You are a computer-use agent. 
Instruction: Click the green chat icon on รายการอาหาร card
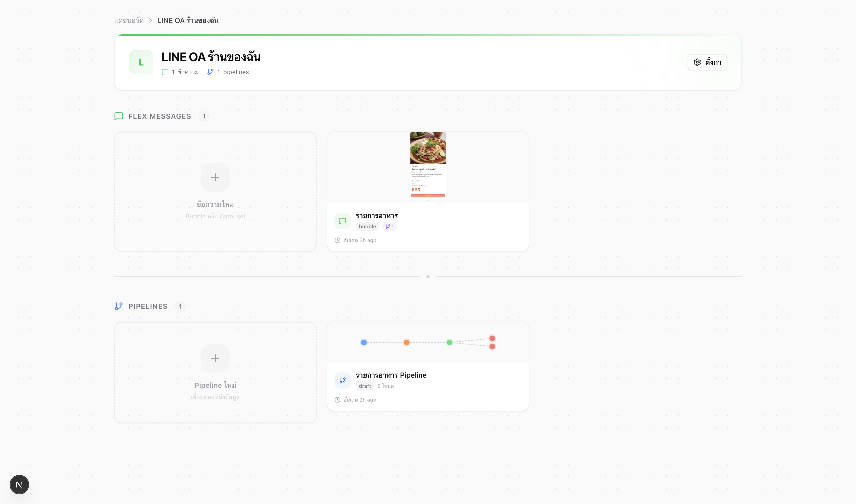click(x=343, y=221)
